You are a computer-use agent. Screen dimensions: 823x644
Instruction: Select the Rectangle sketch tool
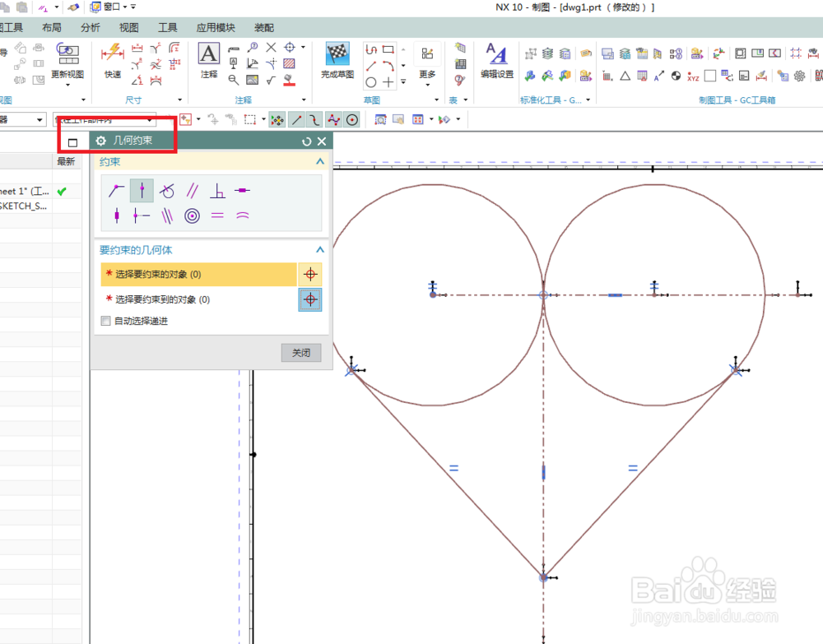pos(388,50)
